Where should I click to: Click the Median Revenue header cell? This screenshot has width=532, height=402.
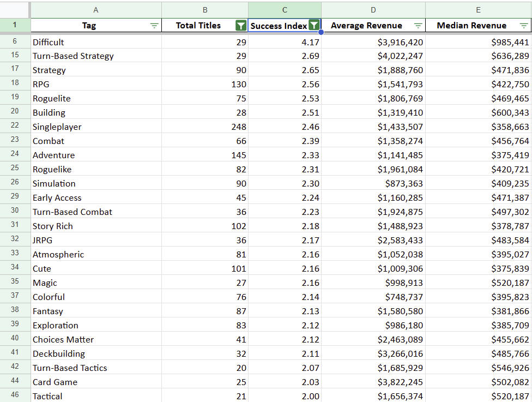479,26
